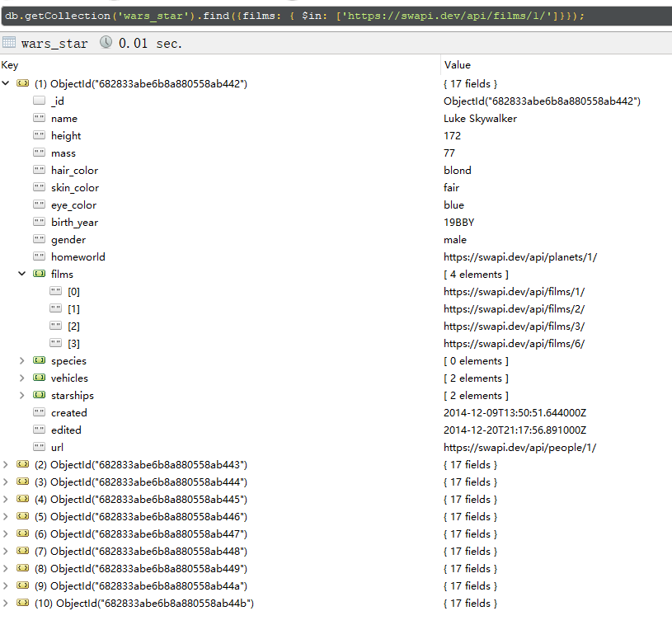Click the string icon next to skin_color
This screenshot has height=625, width=672.
coord(39,187)
